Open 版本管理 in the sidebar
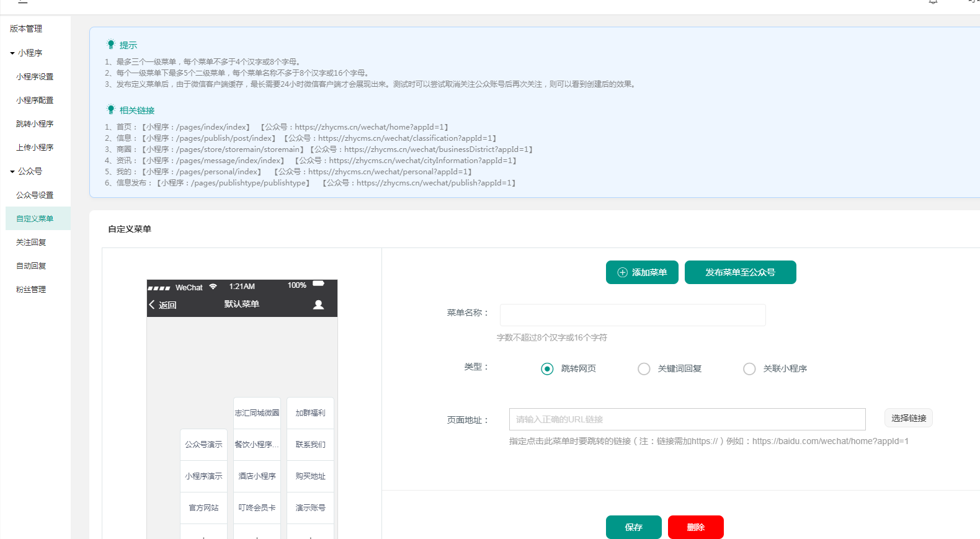Viewport: 980px width, 539px height. click(26, 29)
